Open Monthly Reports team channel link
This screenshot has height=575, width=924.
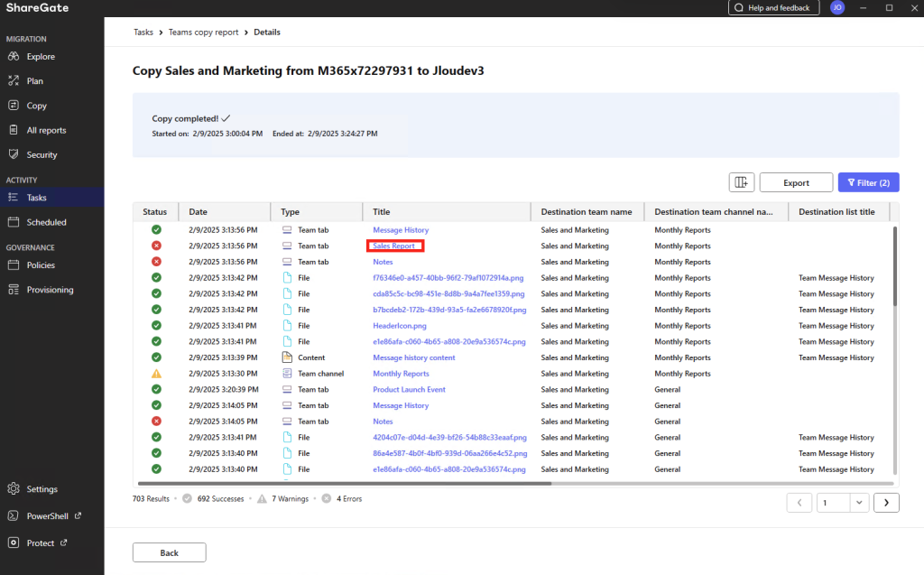[x=401, y=374]
